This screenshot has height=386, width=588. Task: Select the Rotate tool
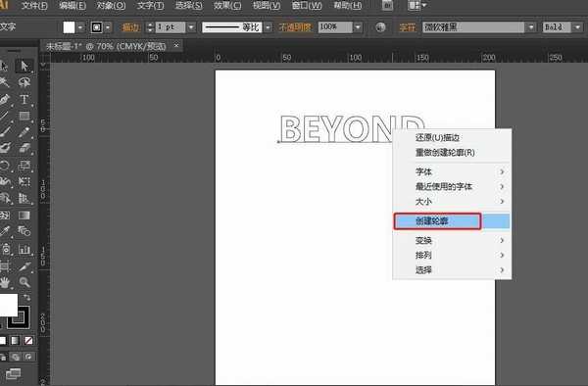point(5,166)
